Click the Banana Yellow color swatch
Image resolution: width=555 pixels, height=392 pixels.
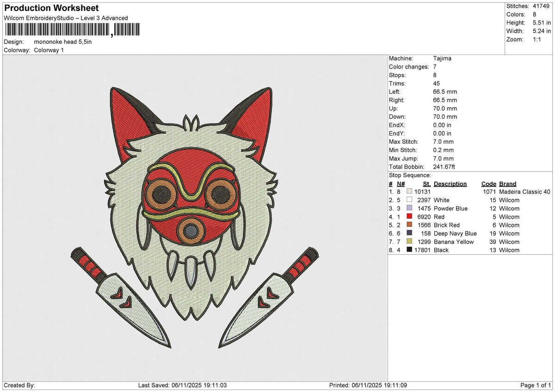[409, 242]
